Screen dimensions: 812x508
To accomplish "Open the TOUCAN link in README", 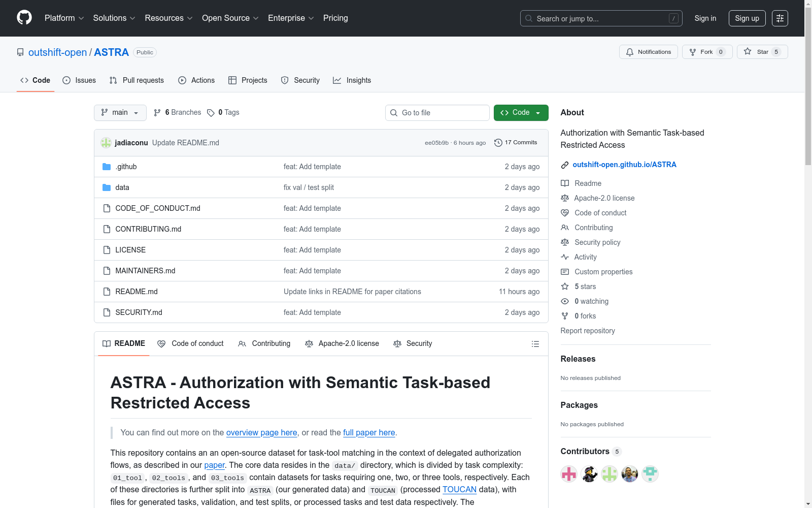I will click(x=459, y=490).
